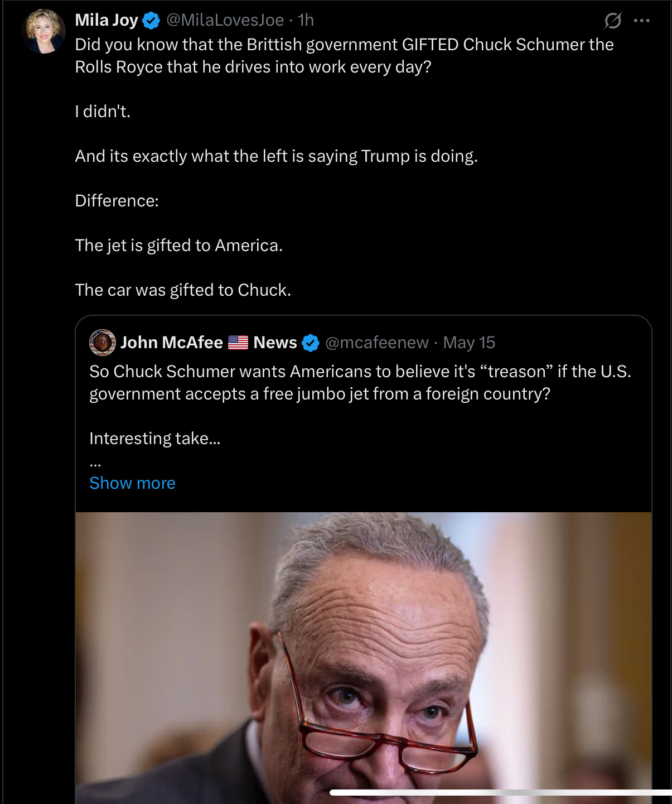Open the three-dot more options menu
Viewport: 672px width, 804px height.
coord(642,21)
